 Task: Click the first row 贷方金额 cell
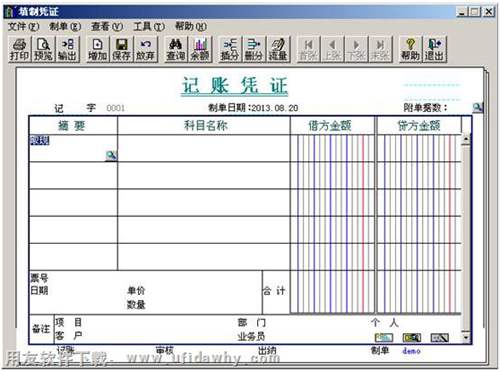pyautogui.click(x=419, y=148)
